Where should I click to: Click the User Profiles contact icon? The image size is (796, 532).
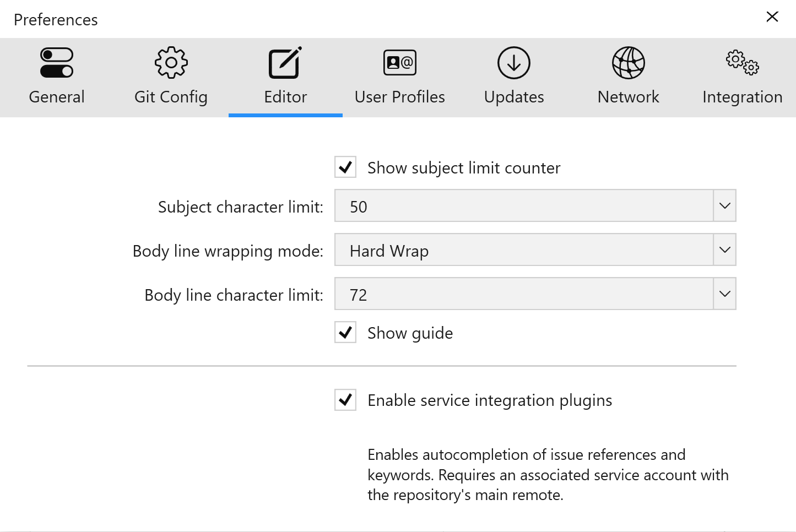399,62
